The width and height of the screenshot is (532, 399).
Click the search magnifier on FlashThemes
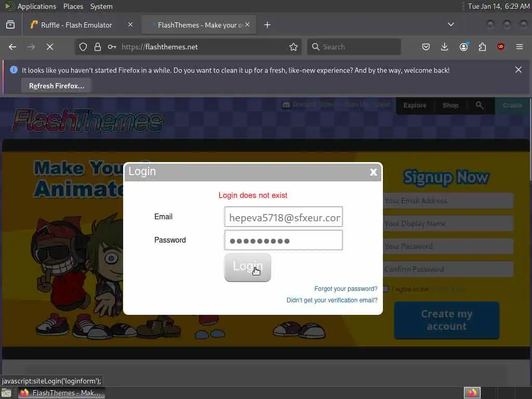click(480, 105)
